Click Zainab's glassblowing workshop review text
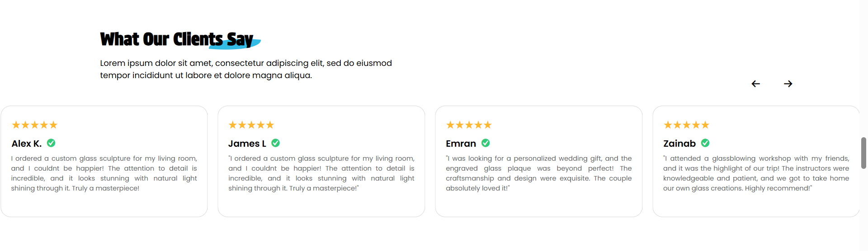 pyautogui.click(x=756, y=173)
